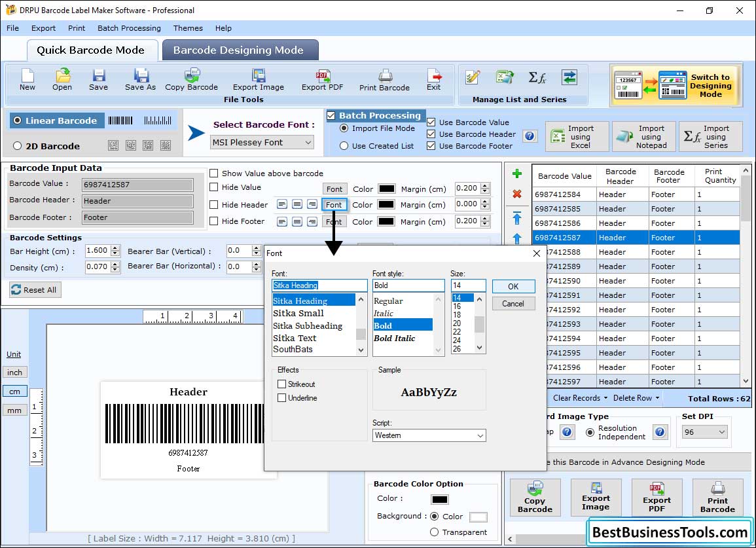Screen dimensions: 756x548
Task: Click the help icon beside Use Barcode Header
Action: click(x=530, y=136)
